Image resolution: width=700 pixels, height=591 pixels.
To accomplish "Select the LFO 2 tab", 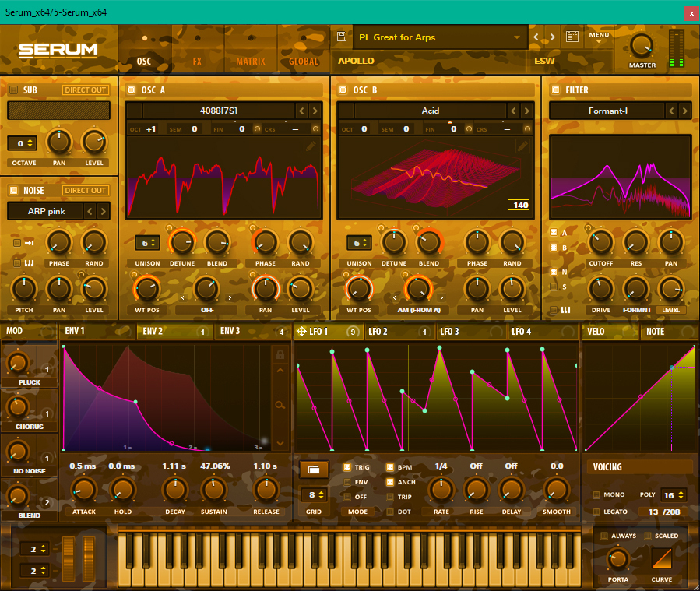I will 399,331.
